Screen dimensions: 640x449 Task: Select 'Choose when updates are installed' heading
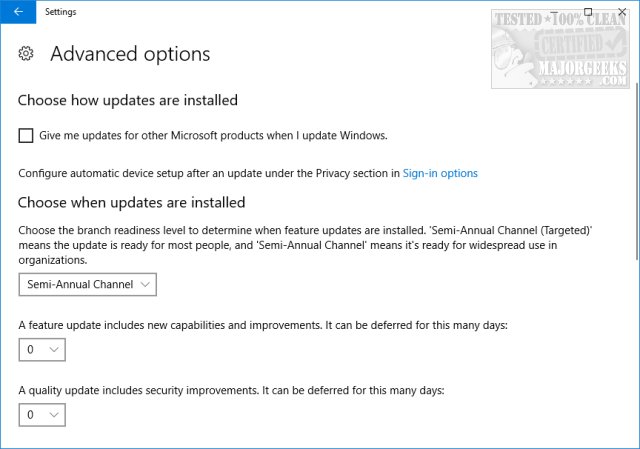[132, 202]
